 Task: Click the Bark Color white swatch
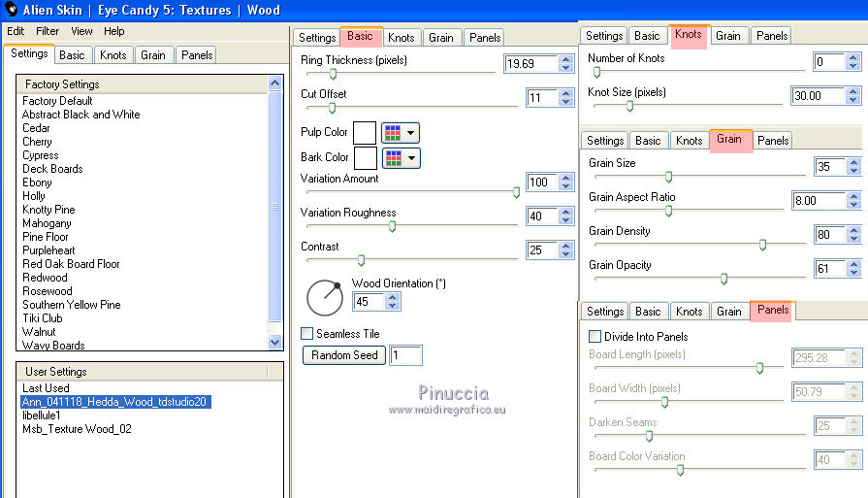(x=366, y=158)
